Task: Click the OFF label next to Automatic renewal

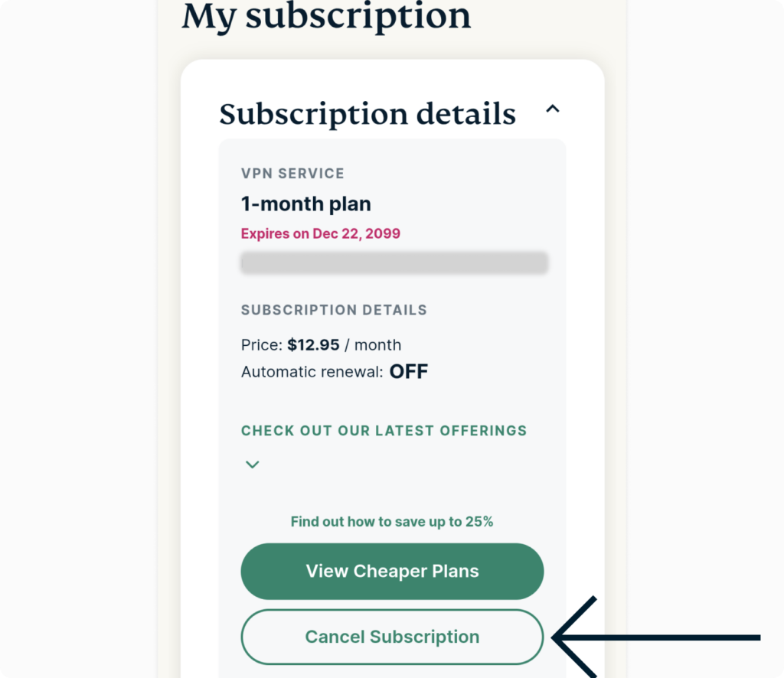Action: (409, 371)
